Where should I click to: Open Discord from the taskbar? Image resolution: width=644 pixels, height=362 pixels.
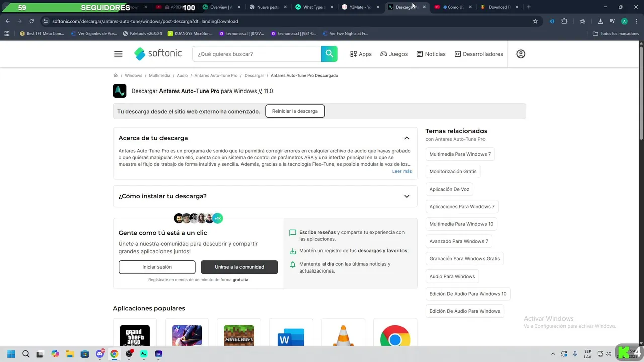(100, 354)
